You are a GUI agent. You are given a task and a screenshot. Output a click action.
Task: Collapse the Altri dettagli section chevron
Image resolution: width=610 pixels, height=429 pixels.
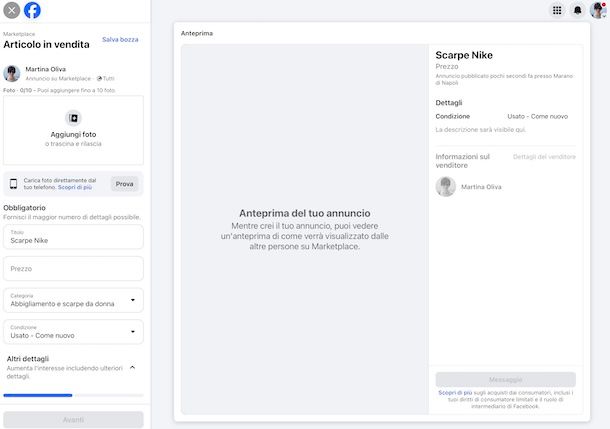(133, 367)
